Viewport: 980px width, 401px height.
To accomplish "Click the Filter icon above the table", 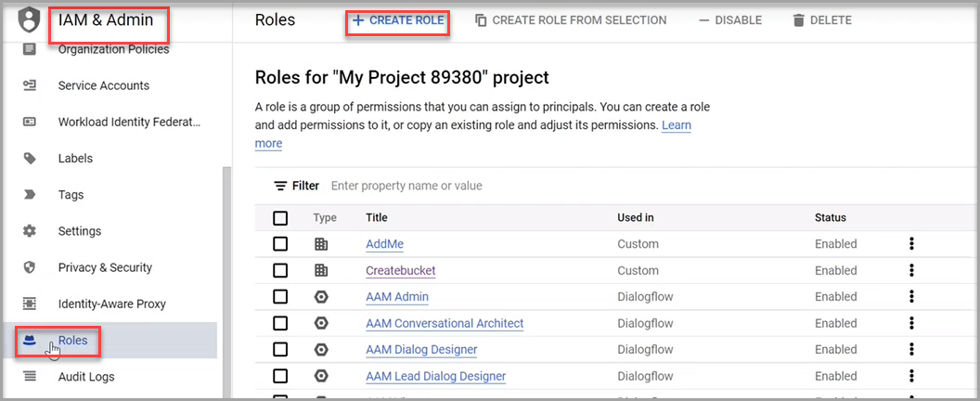I will tap(280, 186).
